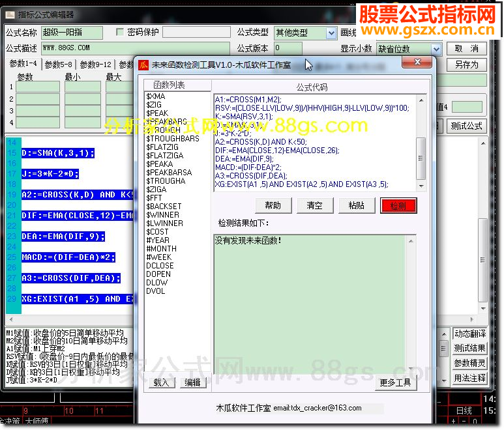Image resolution: width=504 pixels, height=430 pixels.
Task: Click the 检测 detect button
Action: [398, 205]
